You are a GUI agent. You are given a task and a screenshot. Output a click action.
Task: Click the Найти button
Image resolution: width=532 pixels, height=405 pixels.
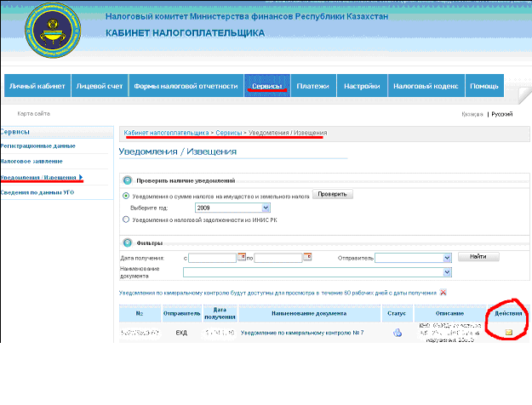[x=478, y=256]
